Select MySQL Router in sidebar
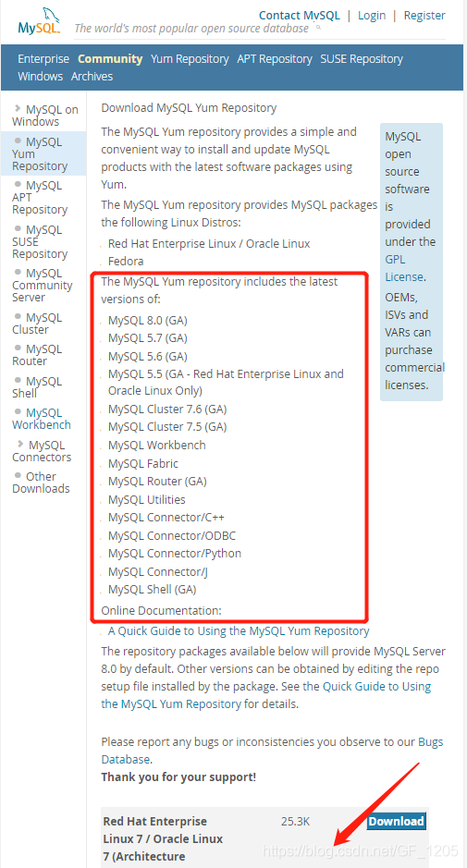This screenshot has width=467, height=868. point(37,355)
